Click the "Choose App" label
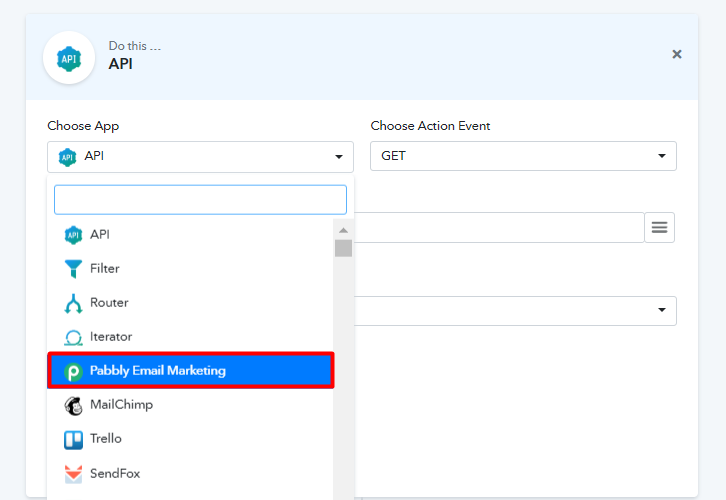726x500 pixels. click(83, 126)
